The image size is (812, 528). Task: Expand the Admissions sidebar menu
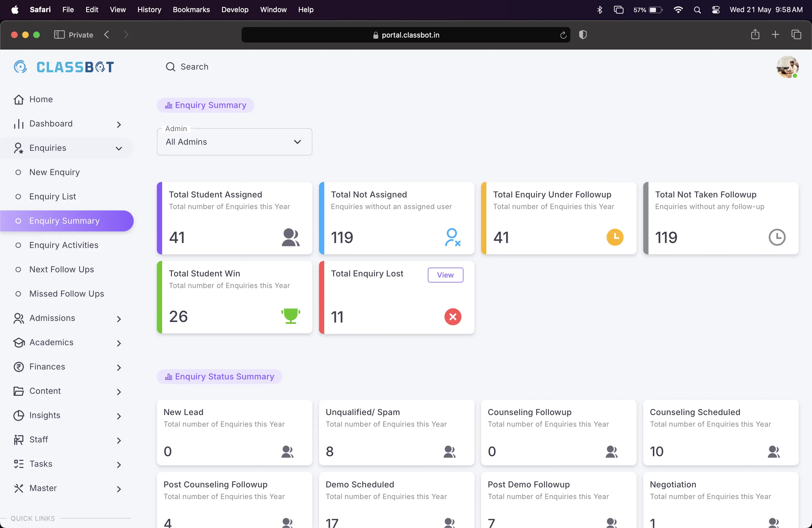119,319
